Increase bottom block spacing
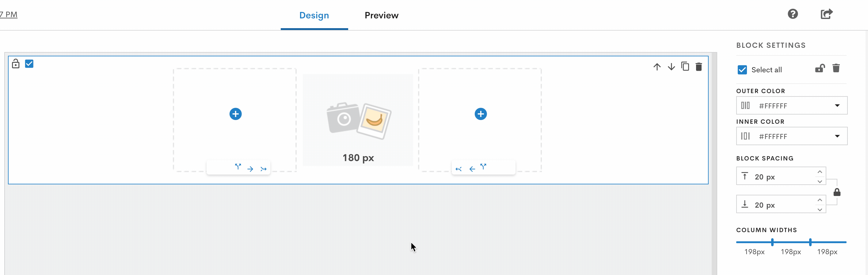The height and width of the screenshot is (275, 868). point(820,200)
